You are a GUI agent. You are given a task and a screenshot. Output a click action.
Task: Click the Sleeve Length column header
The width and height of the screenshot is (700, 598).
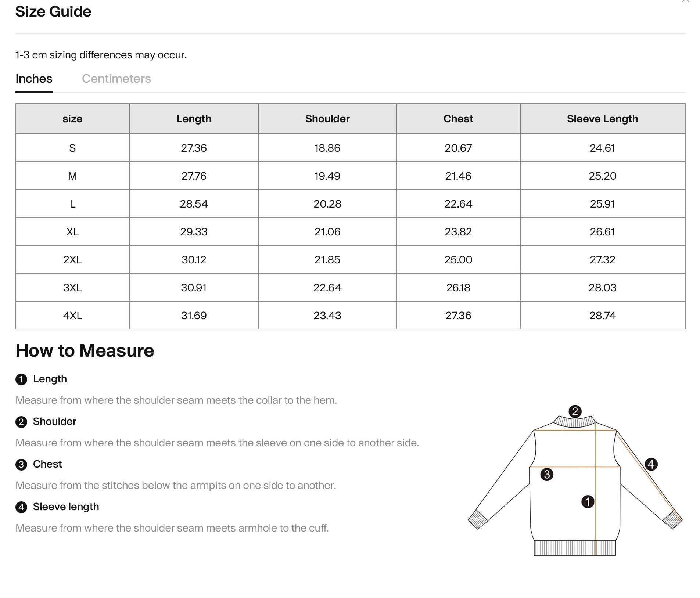(x=603, y=119)
